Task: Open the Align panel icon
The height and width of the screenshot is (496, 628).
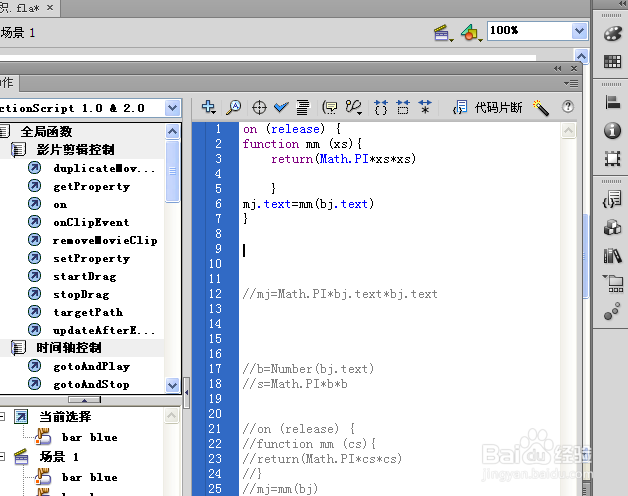Action: [x=612, y=102]
